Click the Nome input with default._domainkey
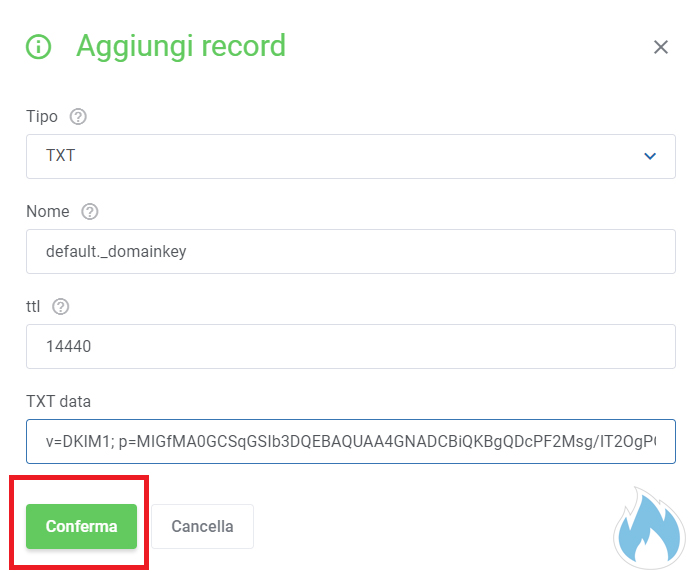 pos(350,252)
